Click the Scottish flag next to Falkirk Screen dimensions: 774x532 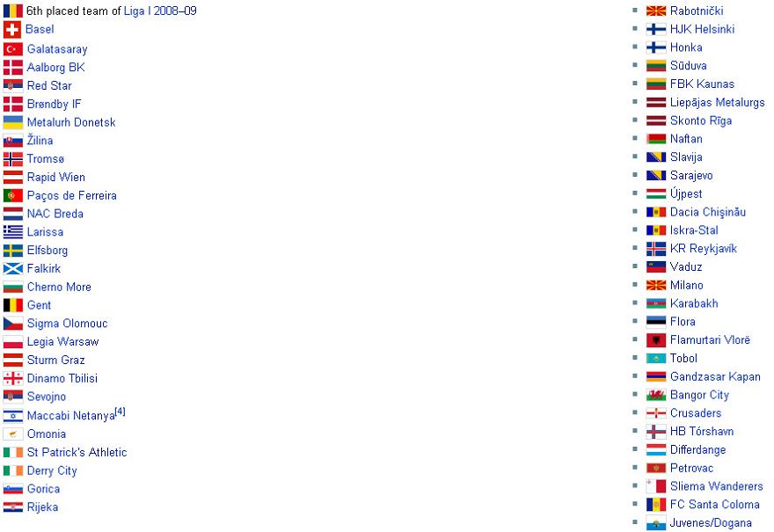tap(13, 268)
